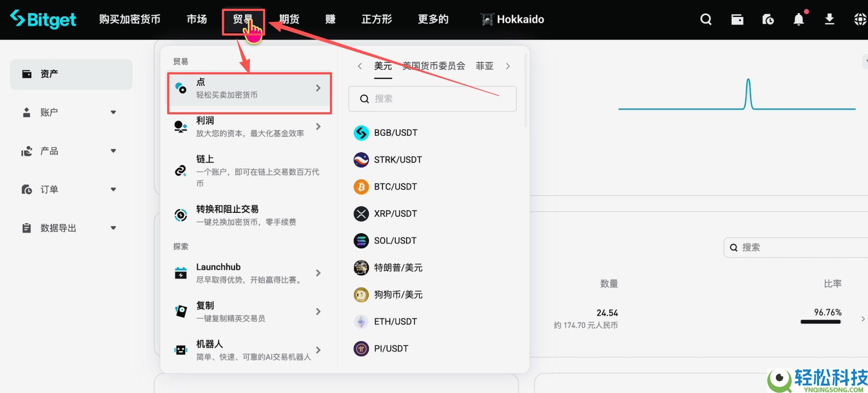The width and height of the screenshot is (868, 393).
Task: Expand the 利润 submenu chevron
Action: (318, 126)
